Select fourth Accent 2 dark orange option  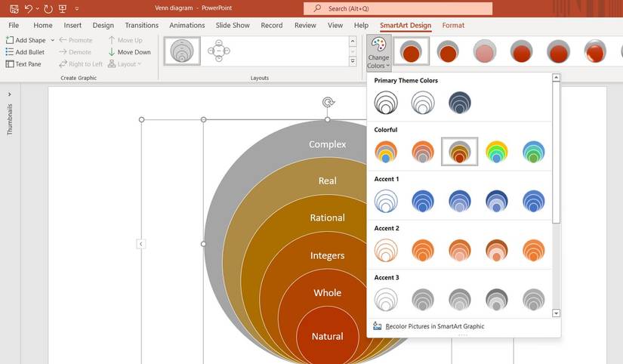497,250
